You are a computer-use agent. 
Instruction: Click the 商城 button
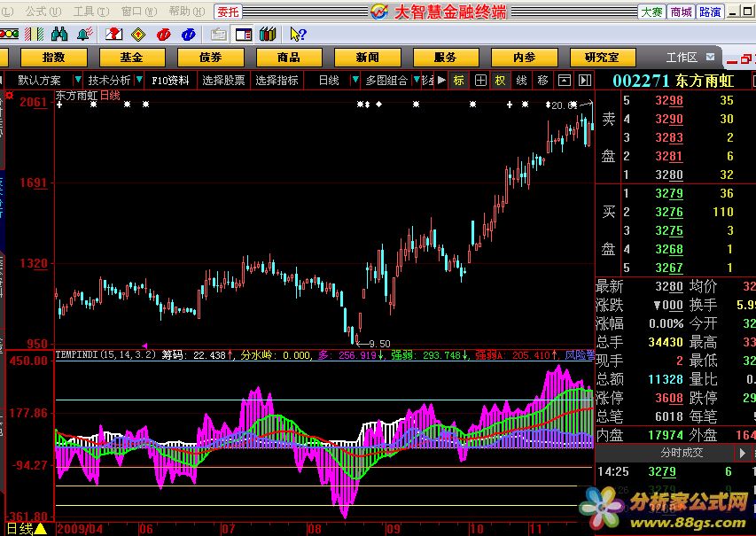(x=681, y=12)
